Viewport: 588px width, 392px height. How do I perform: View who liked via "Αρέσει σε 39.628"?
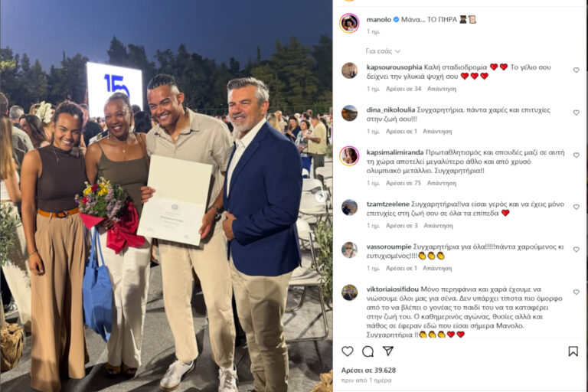(368, 371)
